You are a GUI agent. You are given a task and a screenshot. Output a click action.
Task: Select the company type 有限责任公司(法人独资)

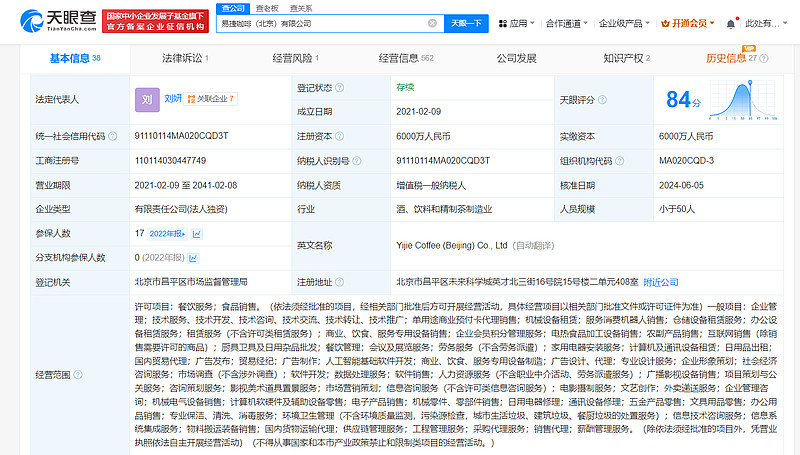coord(181,209)
